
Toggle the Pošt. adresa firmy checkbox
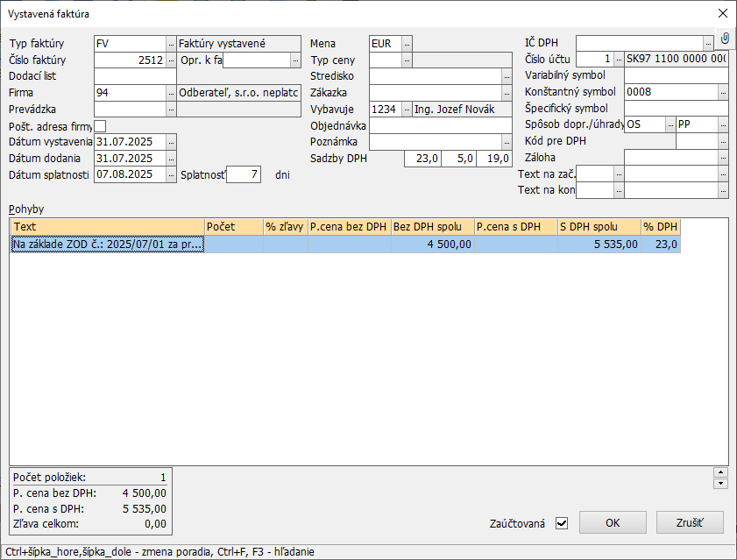tap(100, 125)
